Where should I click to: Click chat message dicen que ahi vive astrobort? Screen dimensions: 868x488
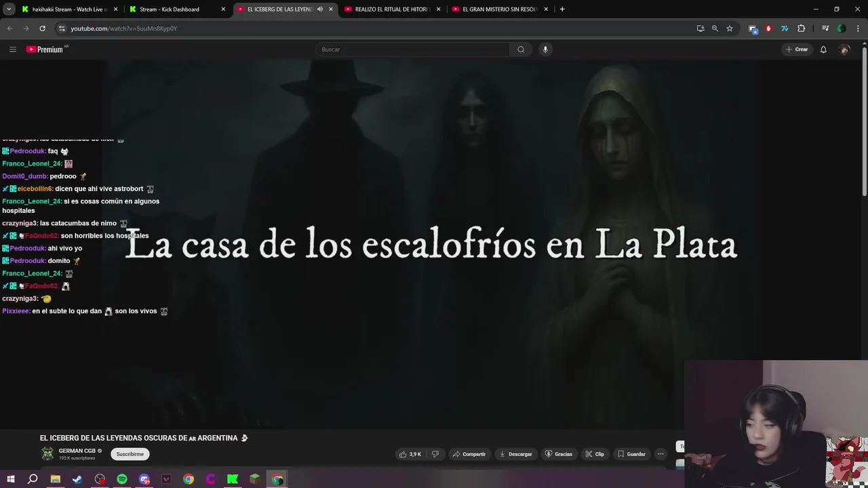pos(99,189)
